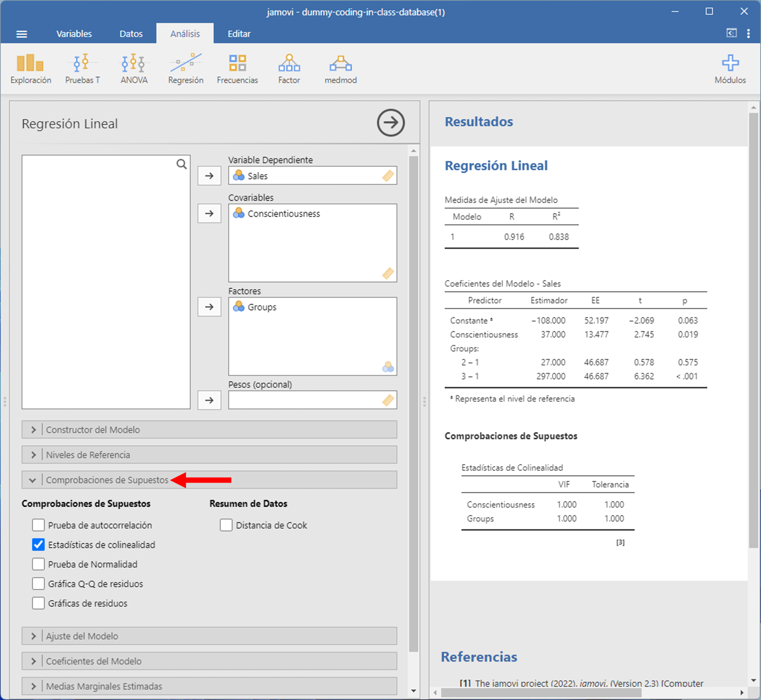This screenshot has height=700, width=761.
Task: Expand the Constructor del Modelo section
Action: point(209,429)
